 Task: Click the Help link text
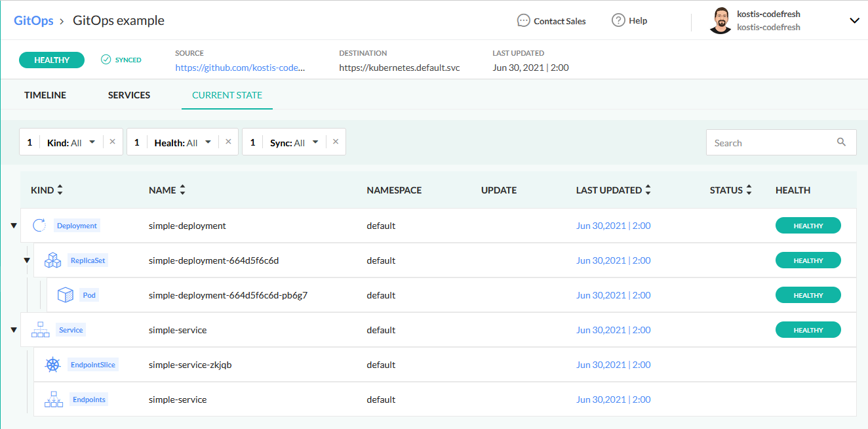tap(638, 21)
